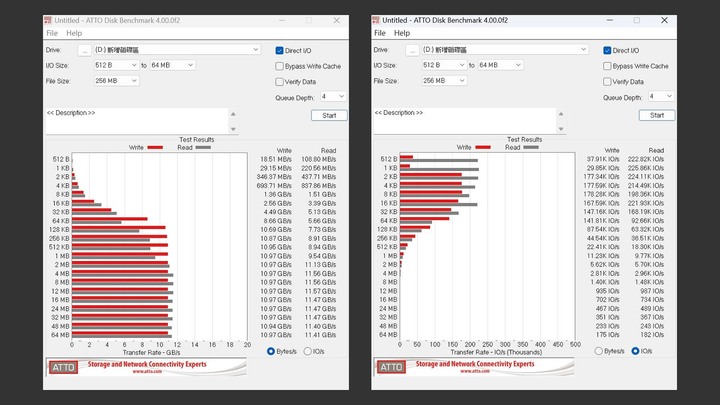720x405 pixels.
Task: Open 64 MB I/O size dropdown, left window
Action: [x=173, y=65]
